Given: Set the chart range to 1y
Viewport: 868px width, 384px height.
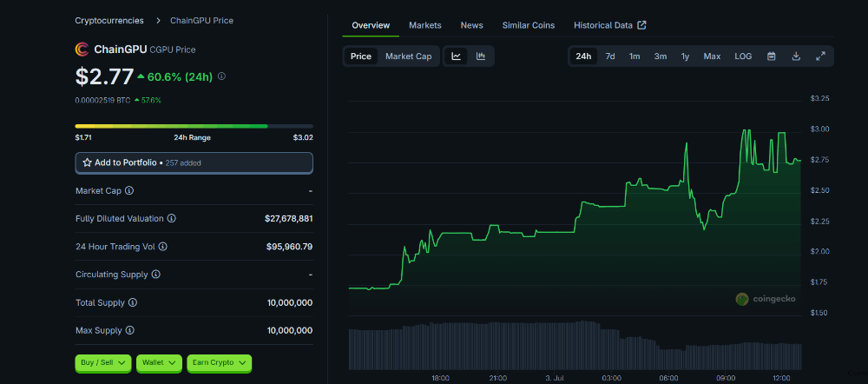Looking at the screenshot, I should [x=686, y=56].
